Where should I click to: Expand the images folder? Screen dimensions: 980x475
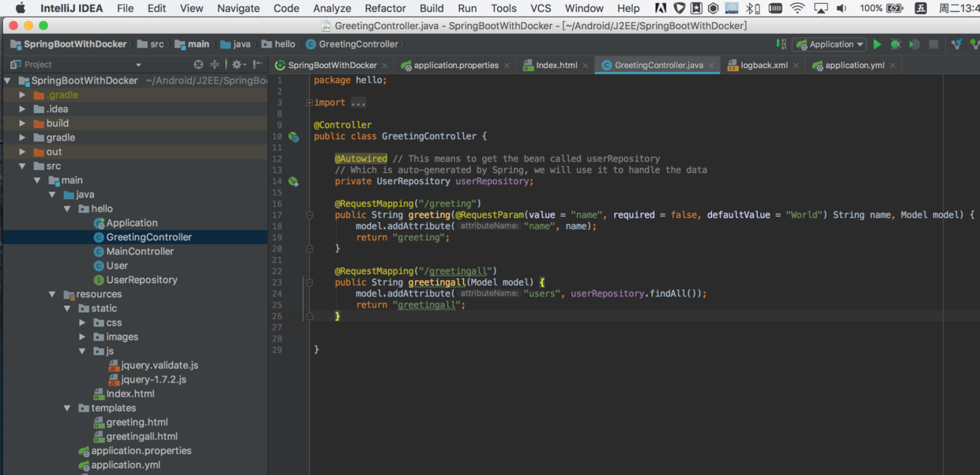pyautogui.click(x=82, y=337)
